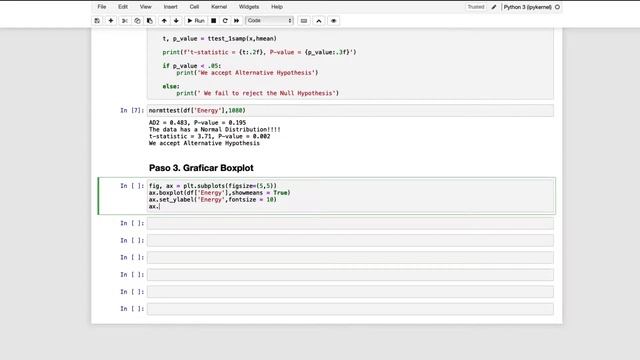
Task: Toggle the eye icon in the toolbar
Action: [333, 21]
